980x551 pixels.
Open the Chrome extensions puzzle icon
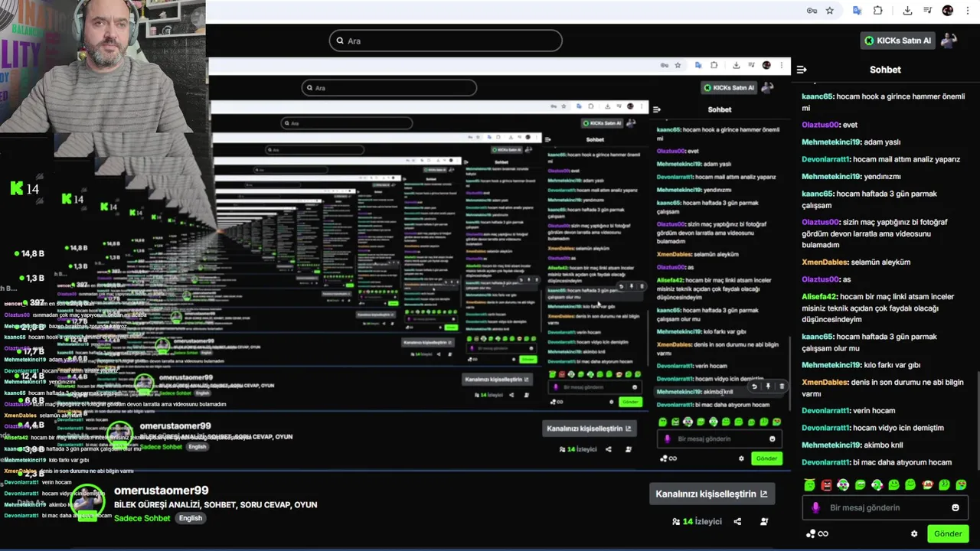tap(878, 11)
